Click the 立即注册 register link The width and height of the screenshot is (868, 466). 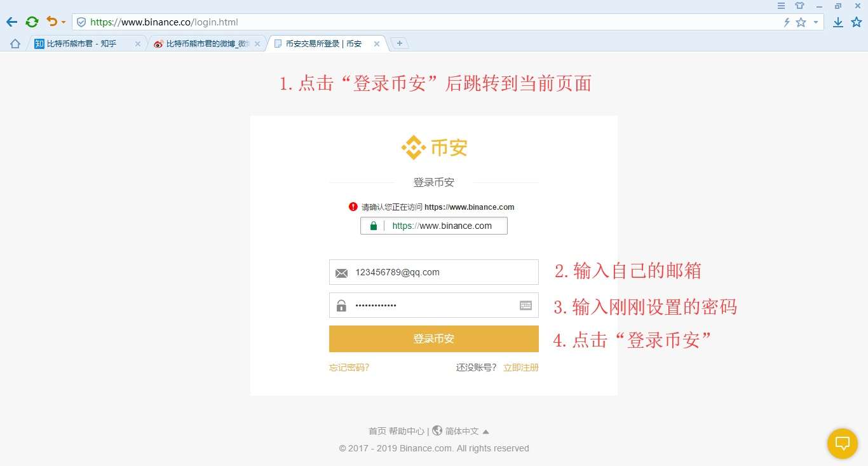tap(521, 367)
